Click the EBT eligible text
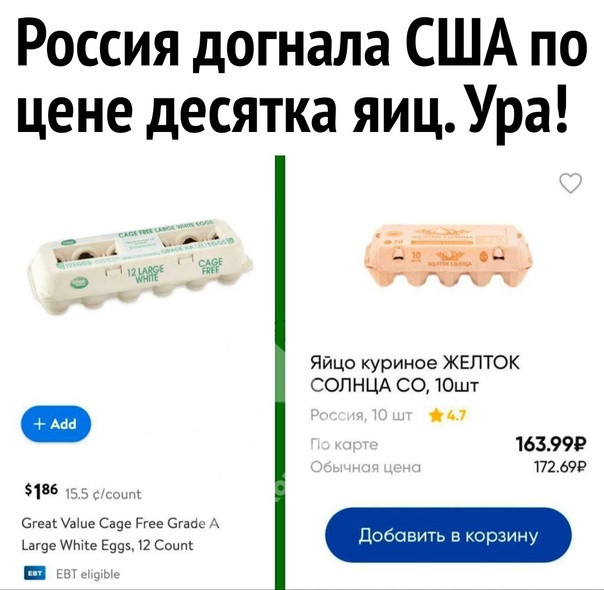This screenshot has height=590, width=604. [x=88, y=574]
